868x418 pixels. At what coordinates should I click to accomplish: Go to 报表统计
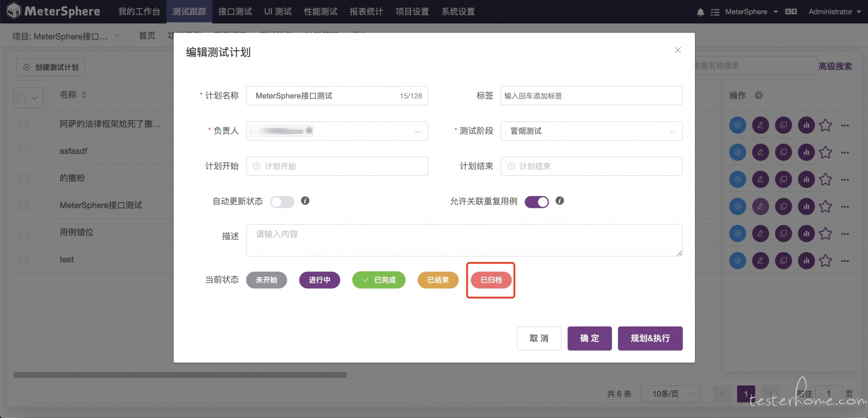click(x=366, y=12)
